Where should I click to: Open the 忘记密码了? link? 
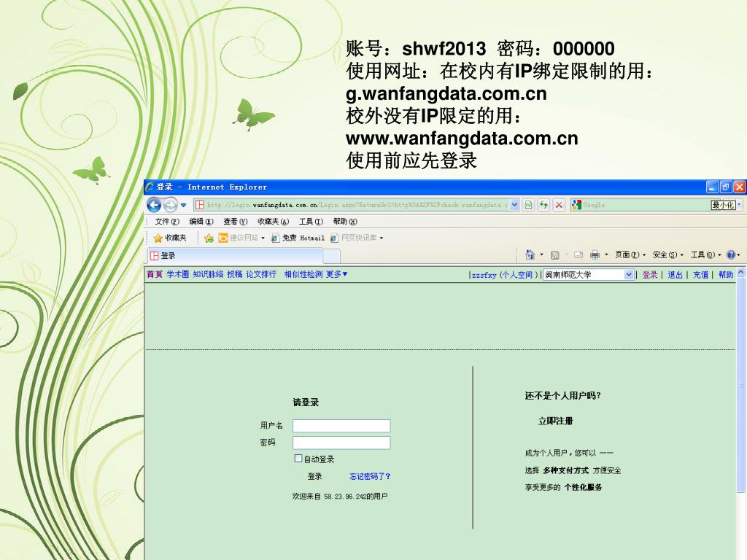pos(370,476)
